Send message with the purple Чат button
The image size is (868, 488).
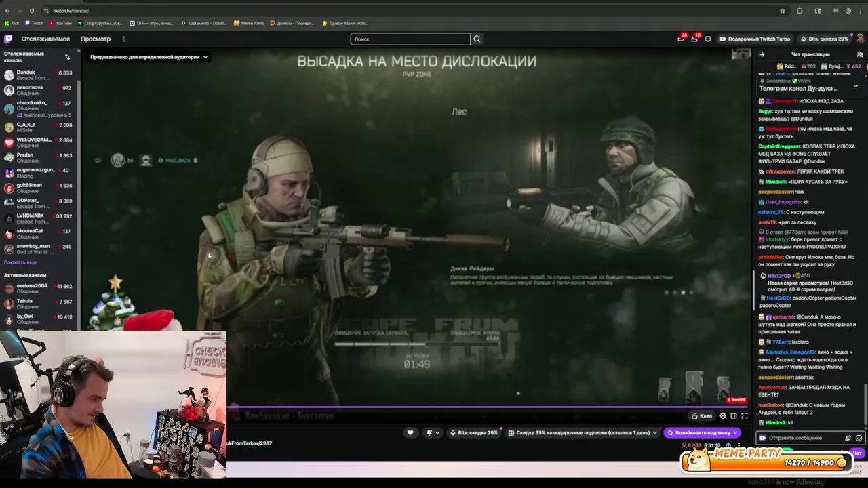[x=857, y=453]
